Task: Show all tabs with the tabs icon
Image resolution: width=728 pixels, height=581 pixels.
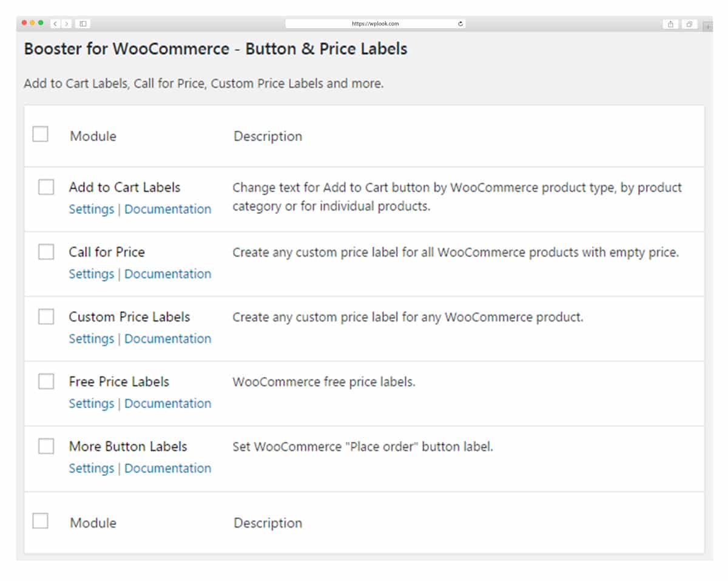Action: [689, 24]
